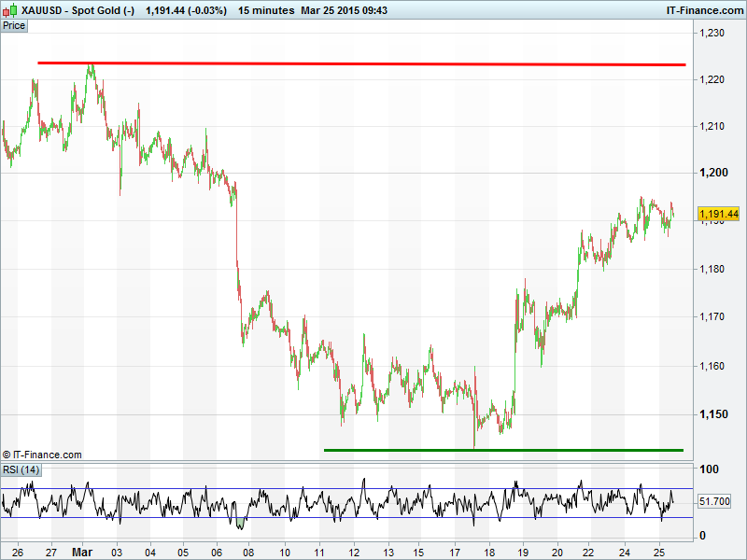
Task: Click the Price panel label
Action: (15, 25)
